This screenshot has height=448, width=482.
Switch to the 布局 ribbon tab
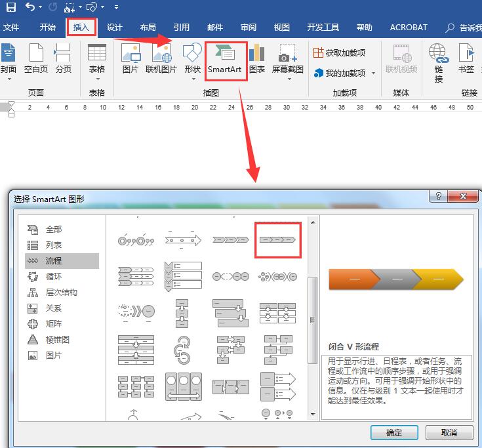(x=148, y=28)
